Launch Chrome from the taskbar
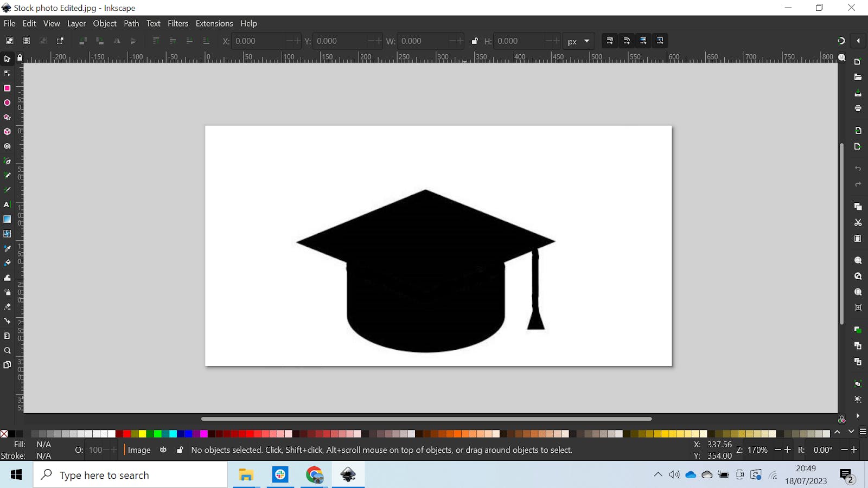This screenshot has height=488, width=868. click(x=315, y=474)
